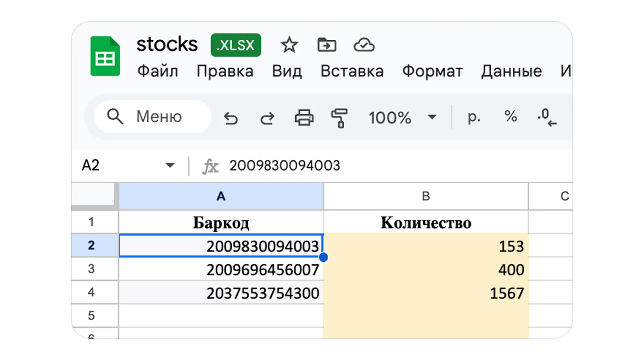Open the Данные menu
This screenshot has width=644, height=360.
[511, 71]
